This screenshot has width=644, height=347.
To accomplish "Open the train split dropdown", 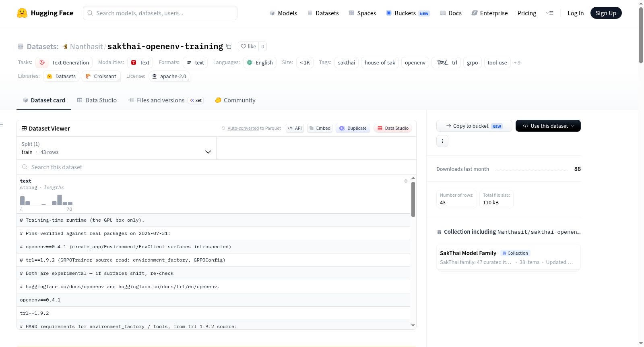I will (116, 148).
